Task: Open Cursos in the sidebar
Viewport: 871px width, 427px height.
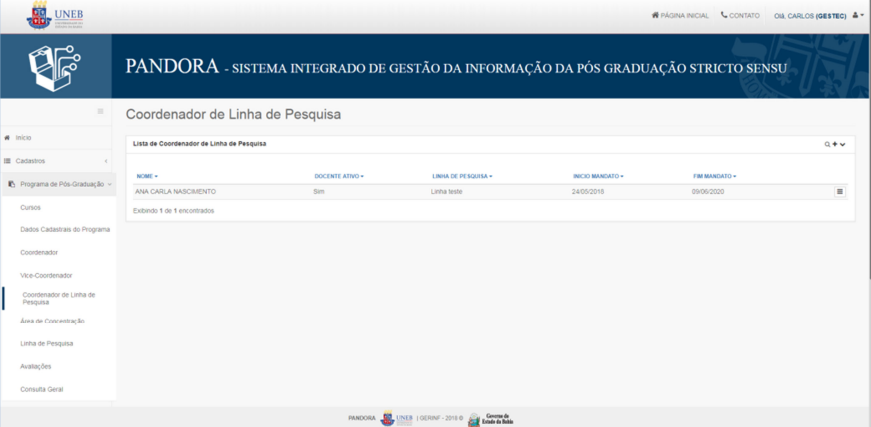Action: (31, 207)
